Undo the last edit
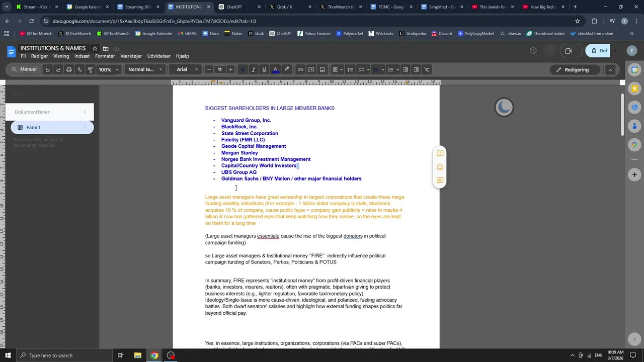Screen dimensions: 644x362 47,69
